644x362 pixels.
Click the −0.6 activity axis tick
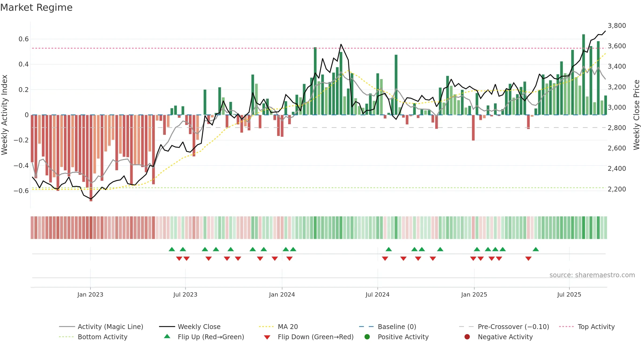point(21,191)
